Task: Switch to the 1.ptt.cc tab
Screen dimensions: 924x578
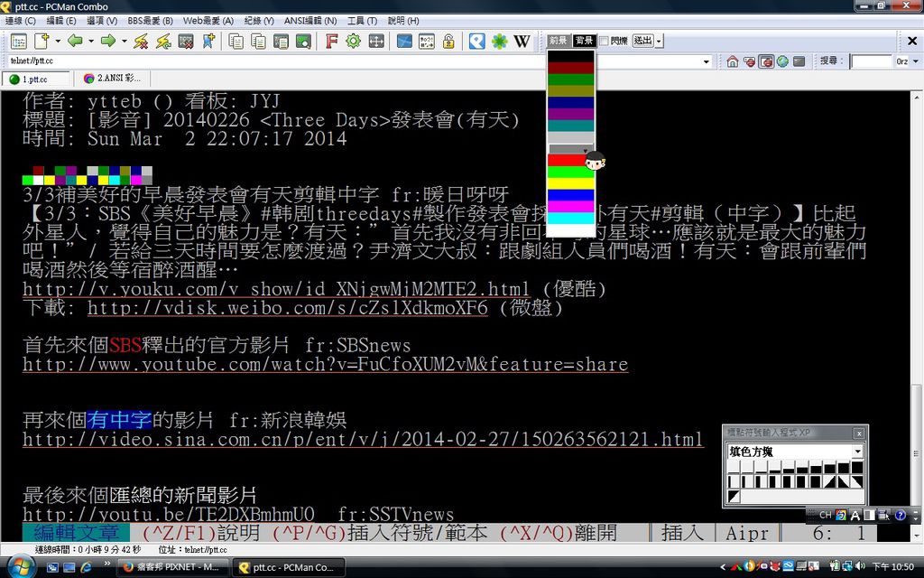Action: (x=35, y=79)
